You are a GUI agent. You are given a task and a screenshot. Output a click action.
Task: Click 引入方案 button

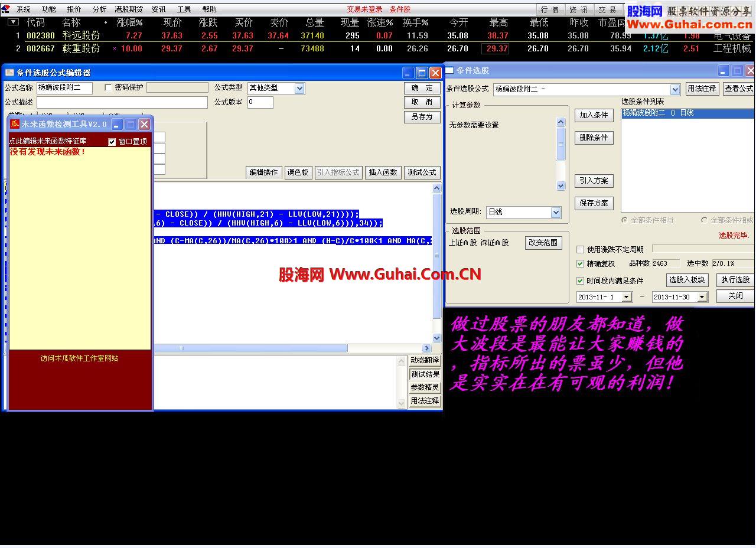[594, 181]
